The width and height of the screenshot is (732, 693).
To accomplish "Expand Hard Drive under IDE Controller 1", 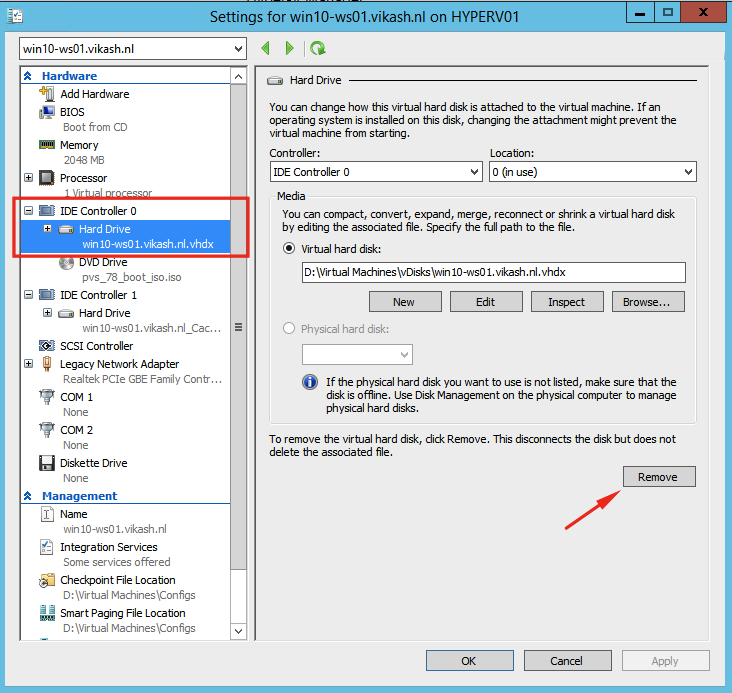I will (48, 312).
